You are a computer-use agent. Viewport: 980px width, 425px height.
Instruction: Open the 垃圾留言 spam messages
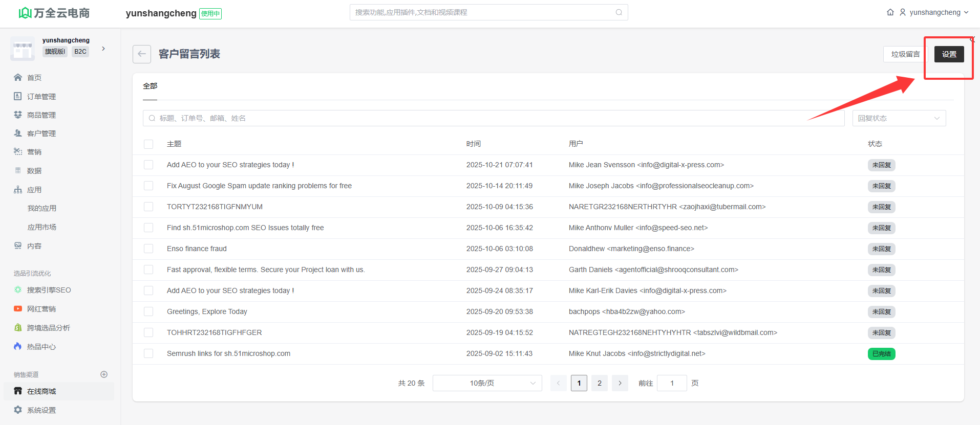click(x=905, y=54)
